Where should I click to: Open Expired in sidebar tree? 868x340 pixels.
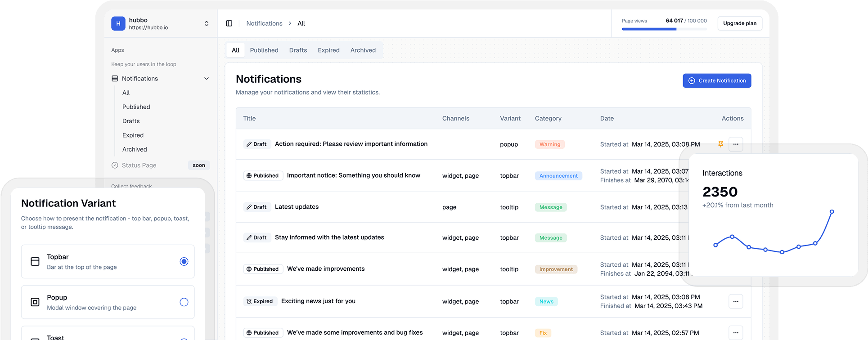coord(133,135)
